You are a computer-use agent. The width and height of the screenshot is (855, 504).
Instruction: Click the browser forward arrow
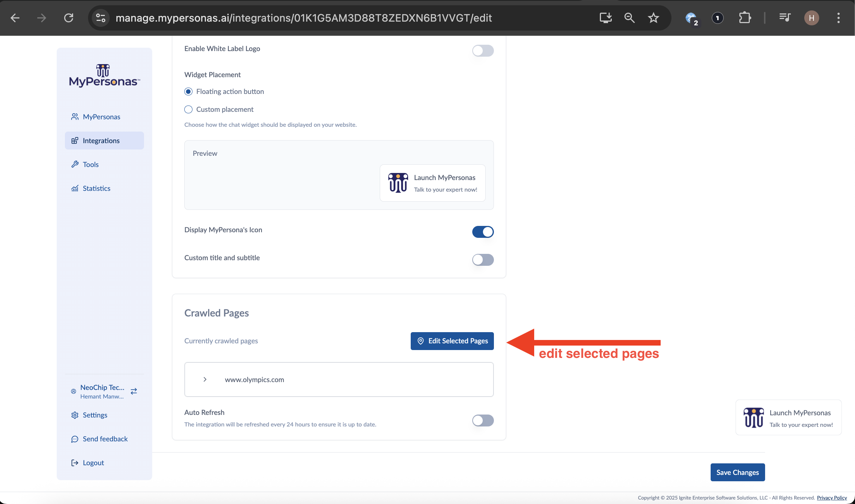pos(42,18)
